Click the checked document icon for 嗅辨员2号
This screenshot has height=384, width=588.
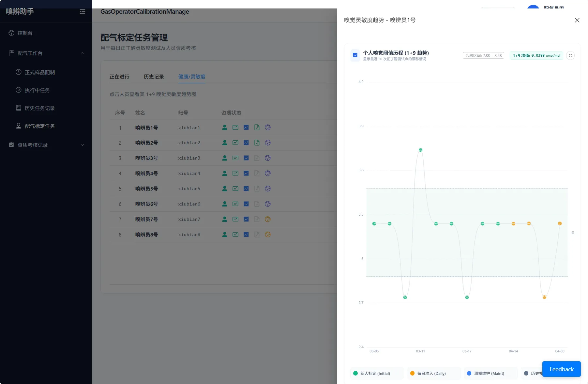click(257, 143)
